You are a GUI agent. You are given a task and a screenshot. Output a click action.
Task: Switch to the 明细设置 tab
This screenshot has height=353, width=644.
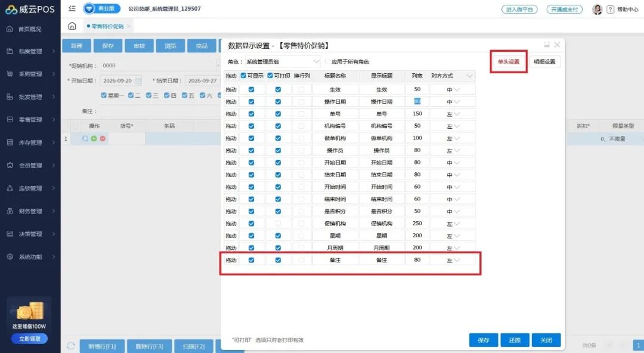(x=544, y=61)
